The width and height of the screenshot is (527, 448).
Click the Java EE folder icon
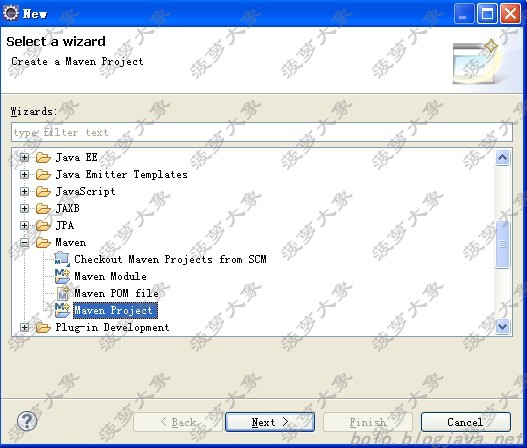43,157
